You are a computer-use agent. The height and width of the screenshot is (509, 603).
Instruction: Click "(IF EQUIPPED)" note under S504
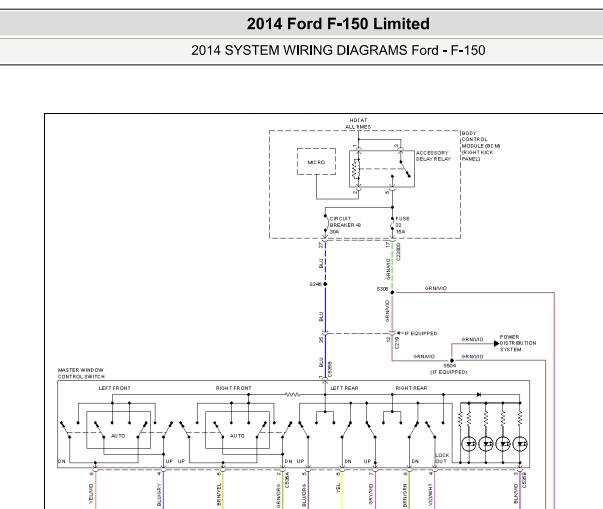[x=448, y=372]
